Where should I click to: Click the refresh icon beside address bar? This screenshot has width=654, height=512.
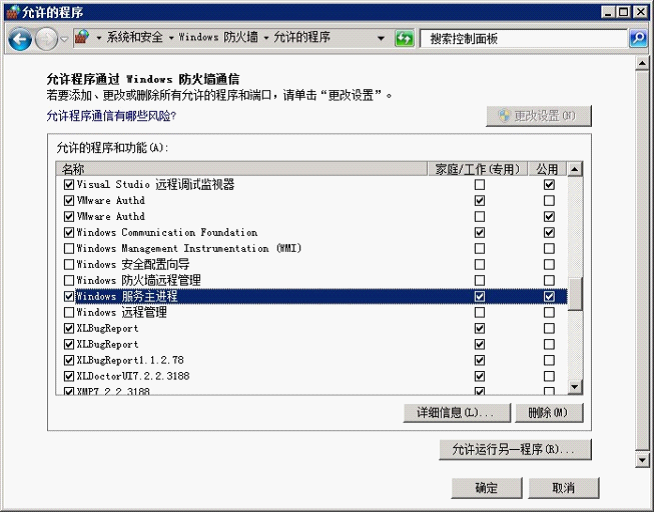click(x=405, y=39)
